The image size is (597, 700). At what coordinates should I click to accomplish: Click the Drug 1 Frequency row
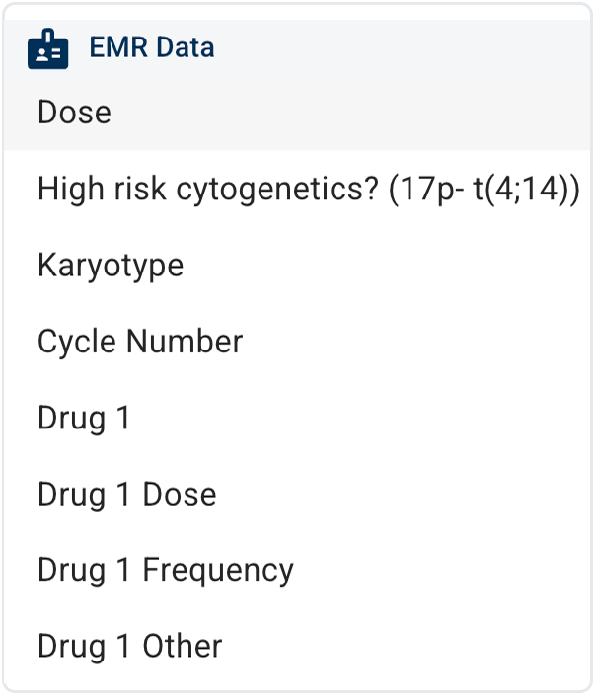click(166, 570)
